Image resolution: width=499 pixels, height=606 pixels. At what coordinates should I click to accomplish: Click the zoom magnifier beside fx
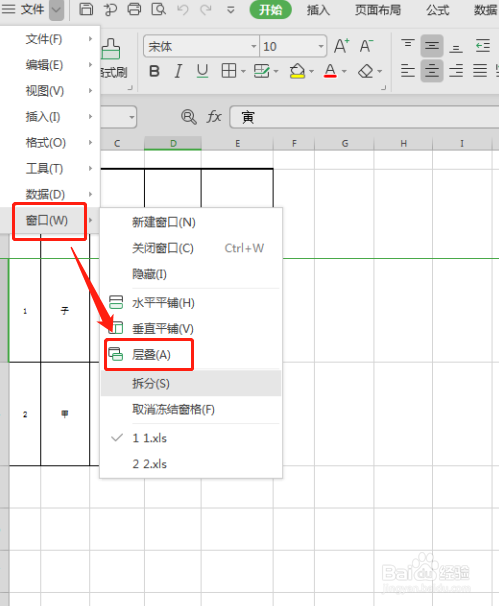(x=189, y=117)
